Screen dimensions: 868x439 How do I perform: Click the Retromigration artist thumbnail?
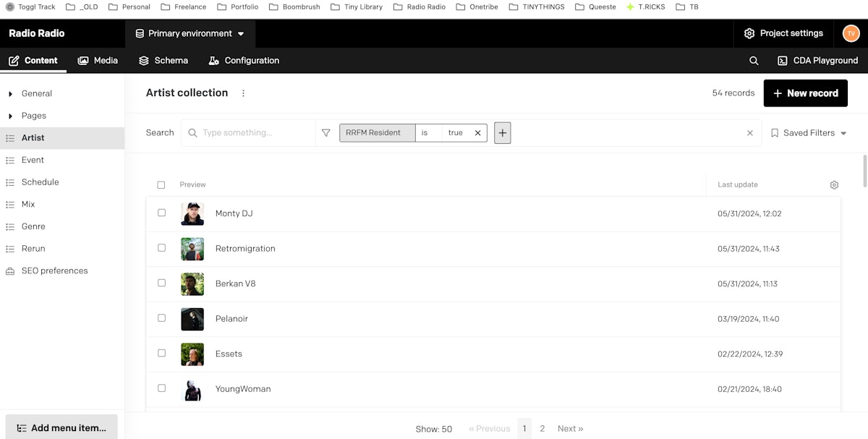coord(192,249)
